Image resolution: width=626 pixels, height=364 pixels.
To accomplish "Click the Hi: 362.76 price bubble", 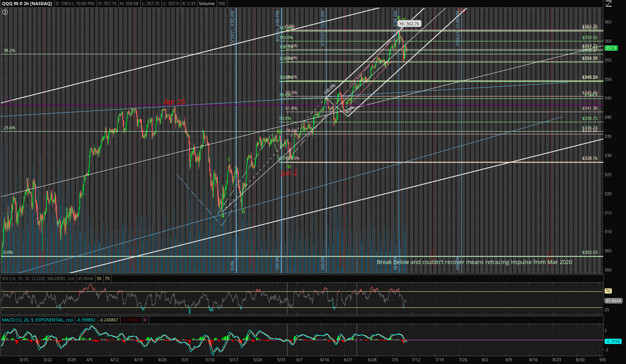I will point(409,24).
